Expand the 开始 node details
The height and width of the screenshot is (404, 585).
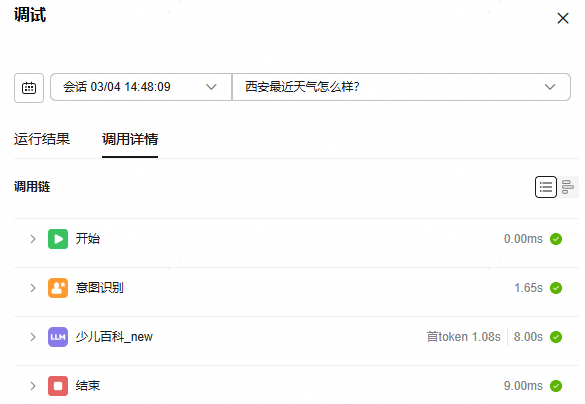33,239
